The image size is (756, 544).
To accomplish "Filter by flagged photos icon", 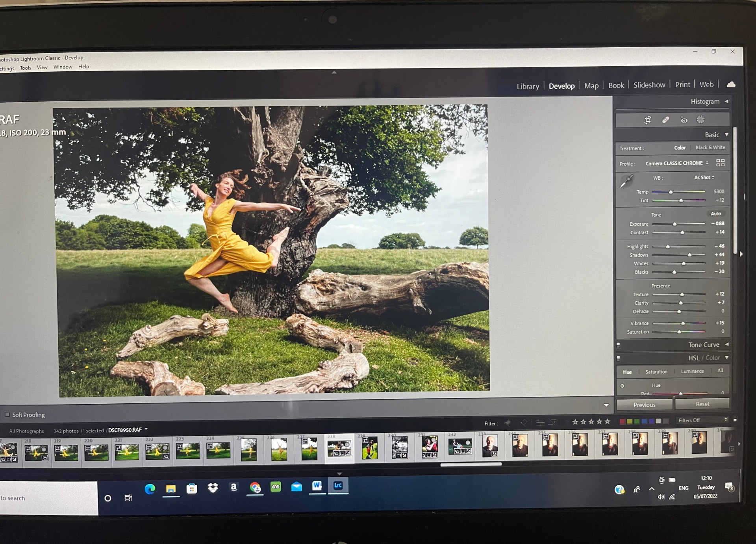I will click(508, 423).
